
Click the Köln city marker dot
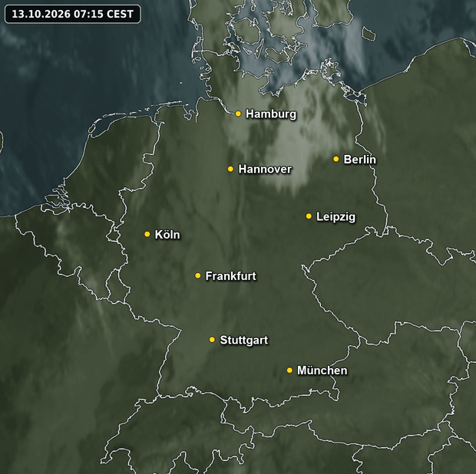coord(147,234)
